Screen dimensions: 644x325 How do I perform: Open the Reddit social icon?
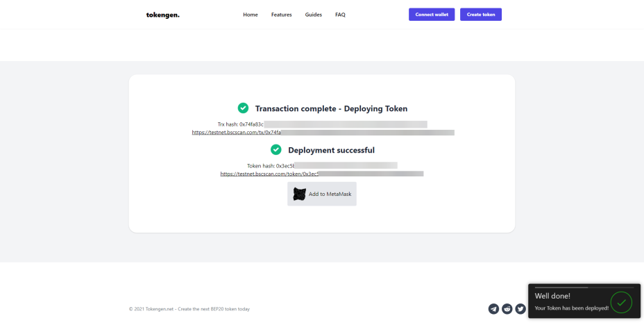[x=507, y=309]
